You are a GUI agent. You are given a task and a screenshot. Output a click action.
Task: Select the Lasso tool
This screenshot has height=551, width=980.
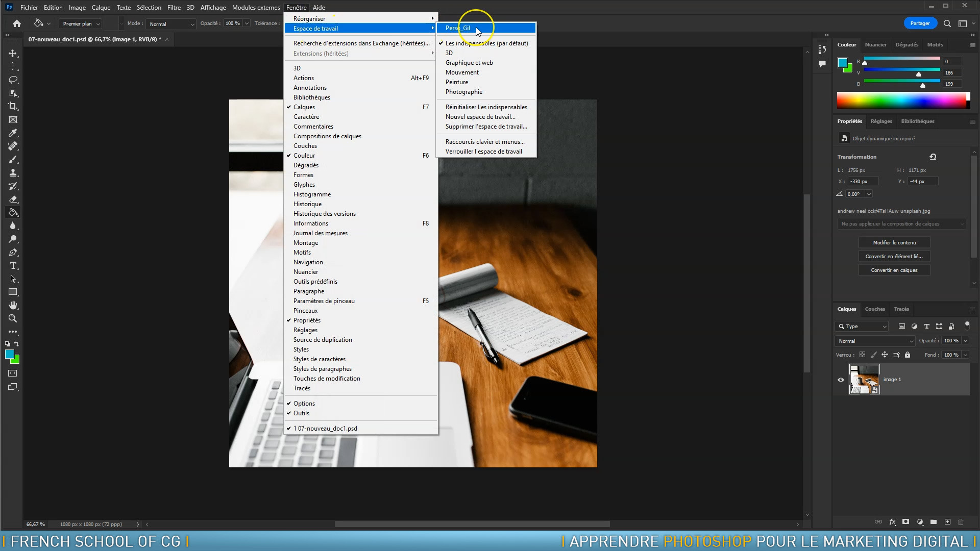13,80
